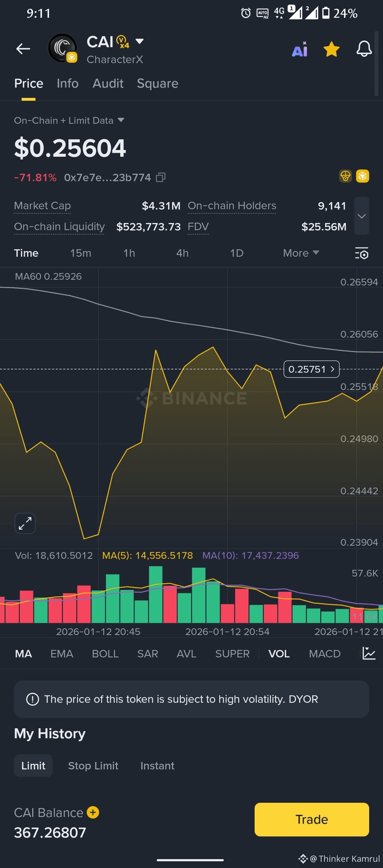Open On-Chain + Limit Data dropdown

pyautogui.click(x=69, y=121)
